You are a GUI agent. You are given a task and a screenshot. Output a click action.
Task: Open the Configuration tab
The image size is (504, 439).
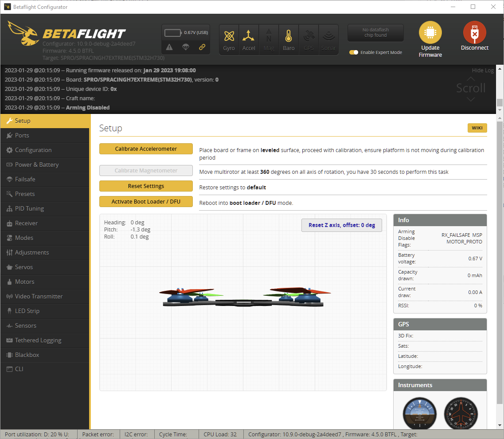tap(45, 150)
